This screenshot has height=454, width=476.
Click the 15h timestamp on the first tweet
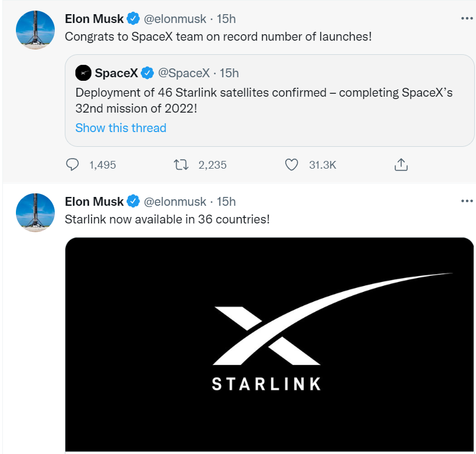226,19
